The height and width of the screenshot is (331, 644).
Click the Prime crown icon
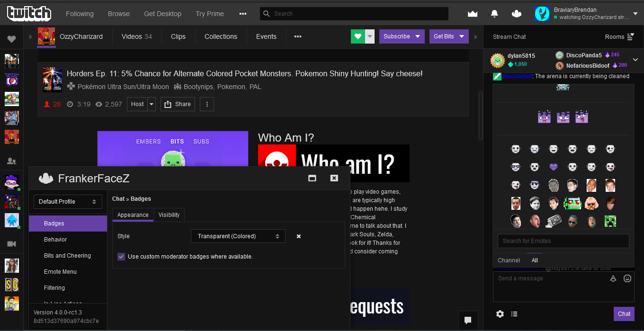(x=472, y=13)
